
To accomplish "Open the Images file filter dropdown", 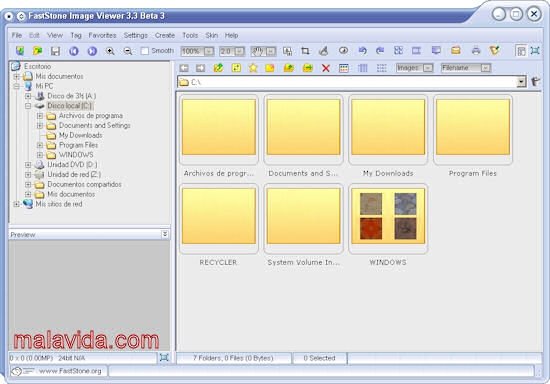I will 428,68.
